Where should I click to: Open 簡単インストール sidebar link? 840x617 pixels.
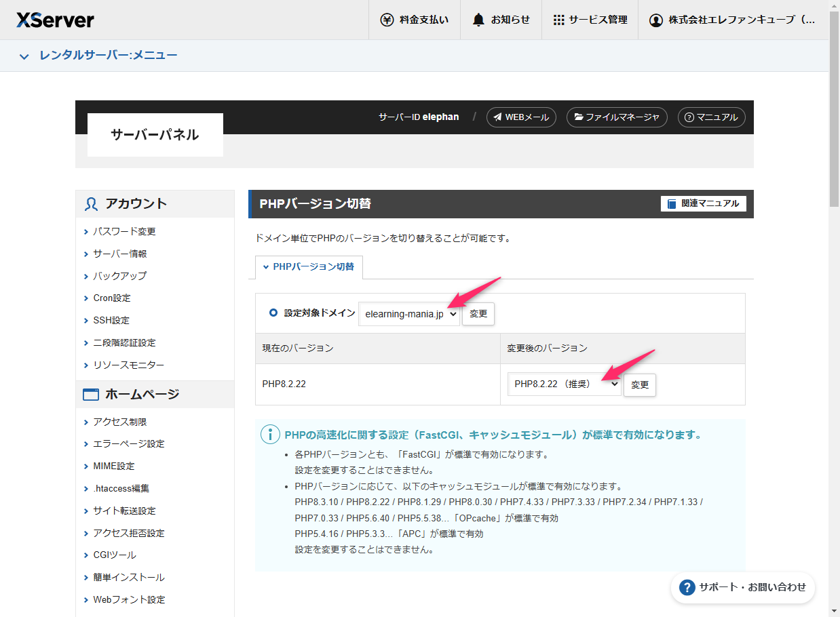pos(128,578)
